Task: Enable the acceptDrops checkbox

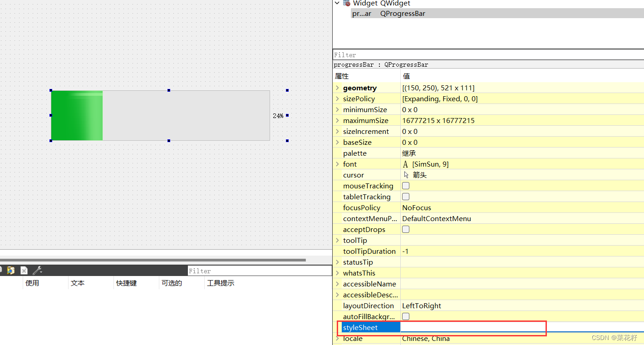Action: 406,229
